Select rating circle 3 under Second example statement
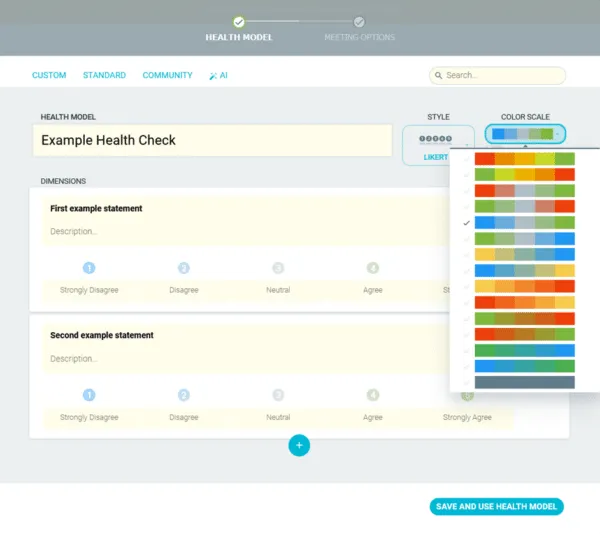600x534 pixels. click(x=278, y=395)
